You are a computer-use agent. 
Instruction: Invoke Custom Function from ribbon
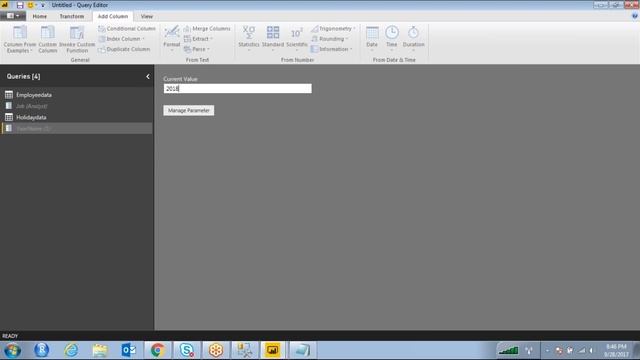pos(77,39)
